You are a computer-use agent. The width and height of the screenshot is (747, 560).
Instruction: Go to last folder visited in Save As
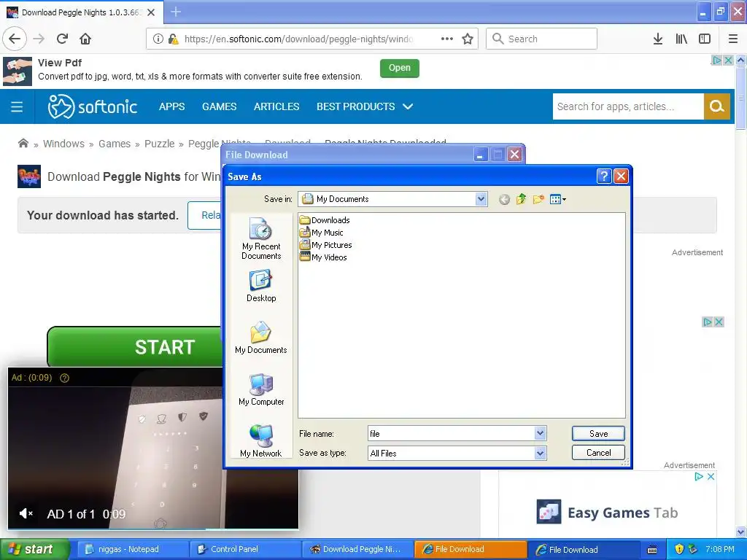(504, 200)
